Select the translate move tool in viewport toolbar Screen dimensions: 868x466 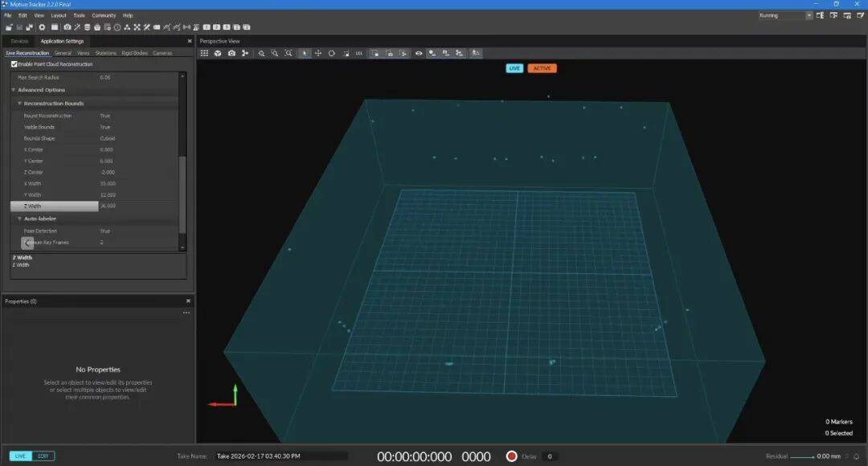pyautogui.click(x=317, y=53)
